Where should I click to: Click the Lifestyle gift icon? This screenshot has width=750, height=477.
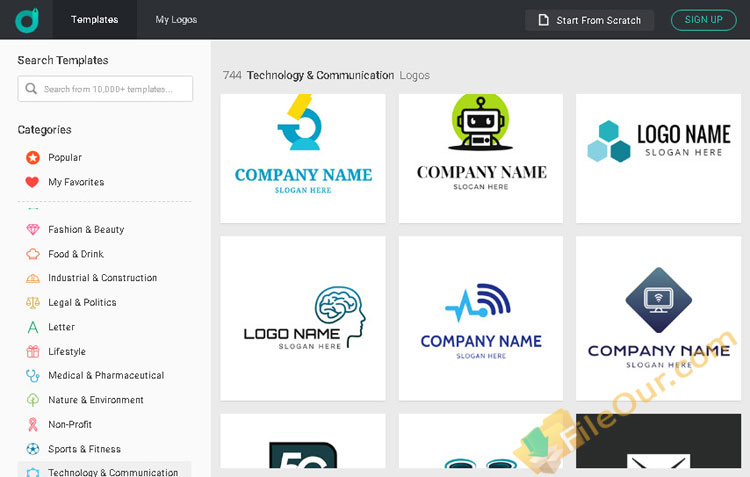32,351
